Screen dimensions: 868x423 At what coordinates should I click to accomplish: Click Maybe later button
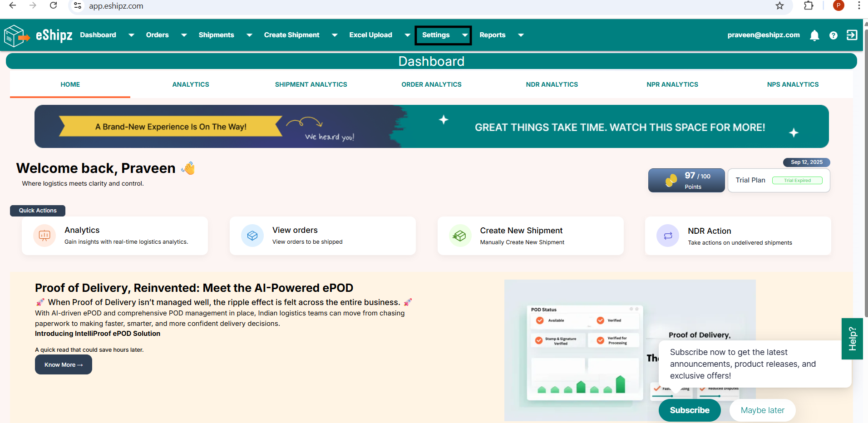tap(762, 410)
